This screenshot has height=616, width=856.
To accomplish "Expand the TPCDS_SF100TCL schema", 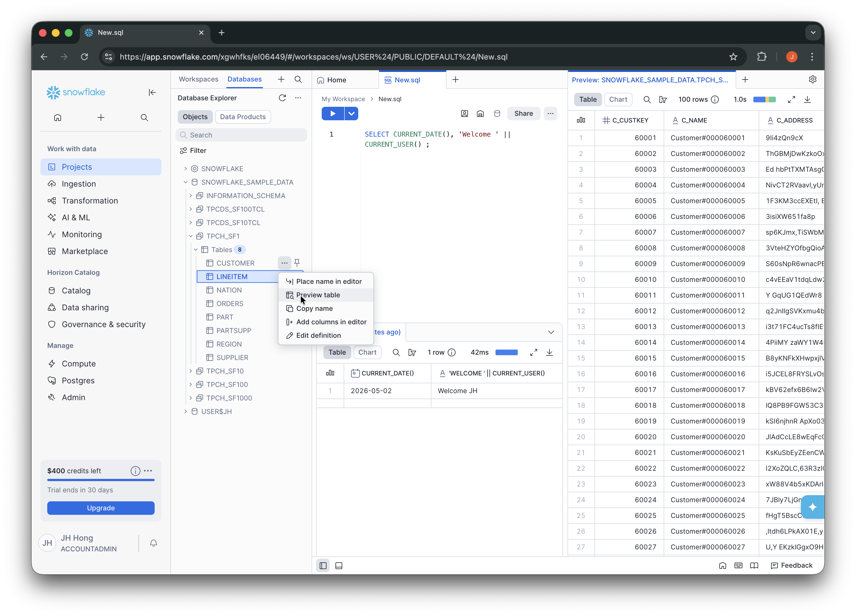I will point(191,209).
